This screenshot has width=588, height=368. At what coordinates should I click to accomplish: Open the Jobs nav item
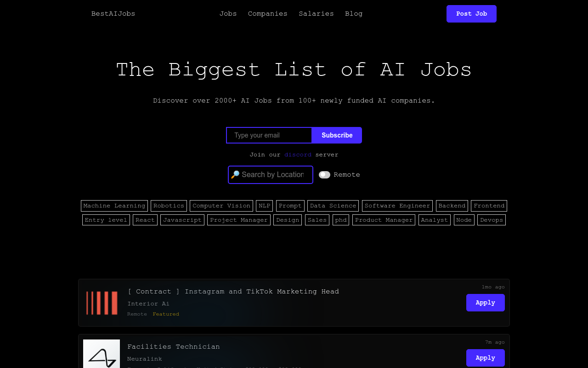228,14
